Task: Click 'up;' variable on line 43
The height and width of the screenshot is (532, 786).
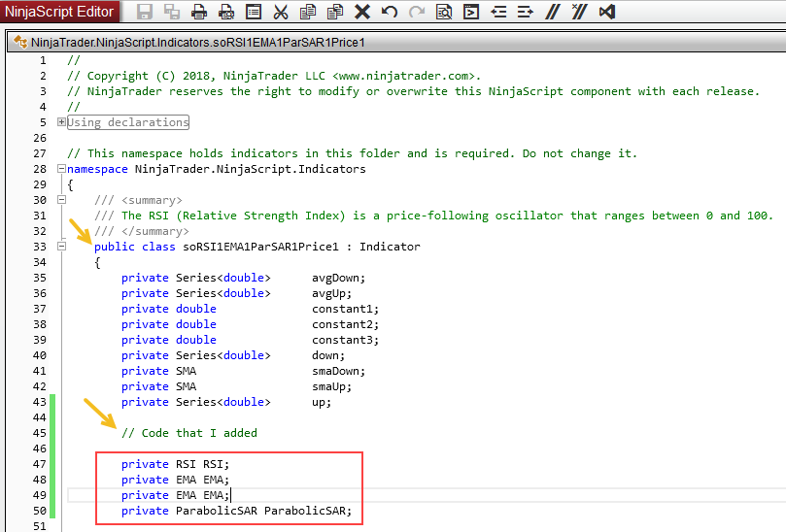Action: click(322, 402)
